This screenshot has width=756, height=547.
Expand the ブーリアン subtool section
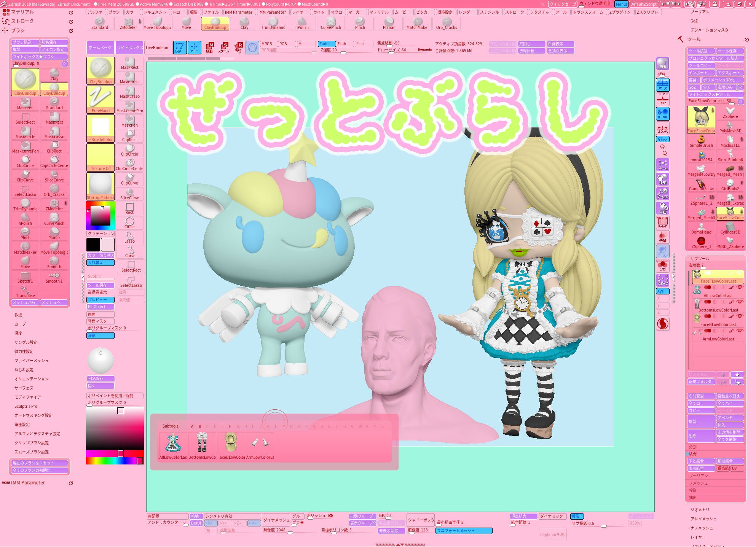click(698, 476)
